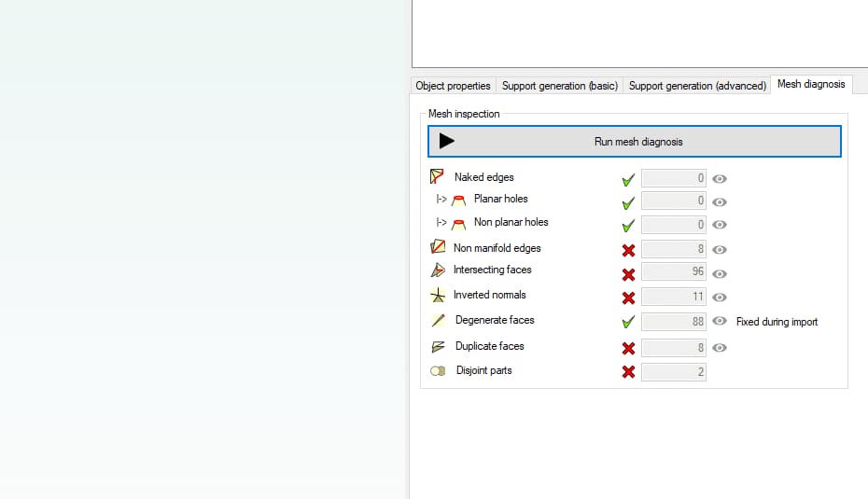Show naked edges with eye icon

719,179
